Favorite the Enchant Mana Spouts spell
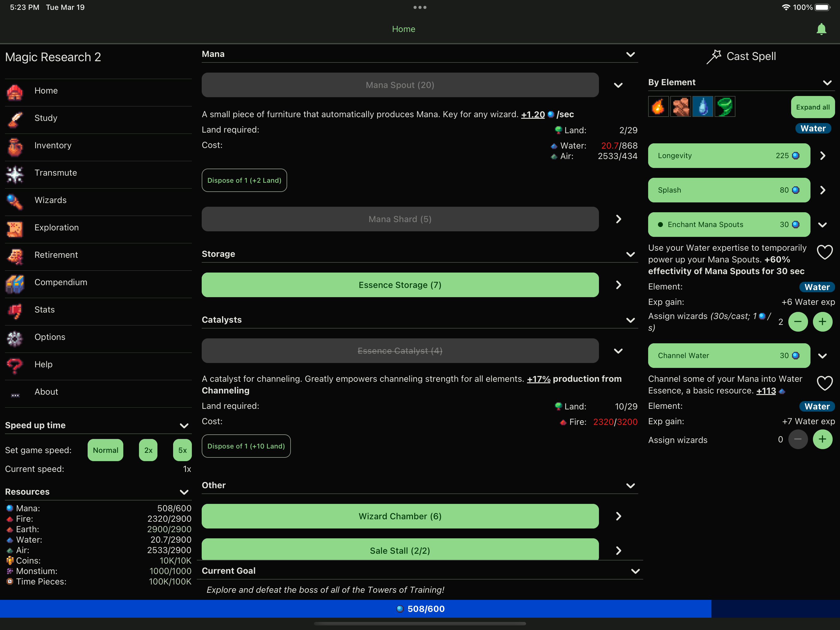Viewport: 840px width, 630px height. [x=825, y=252]
